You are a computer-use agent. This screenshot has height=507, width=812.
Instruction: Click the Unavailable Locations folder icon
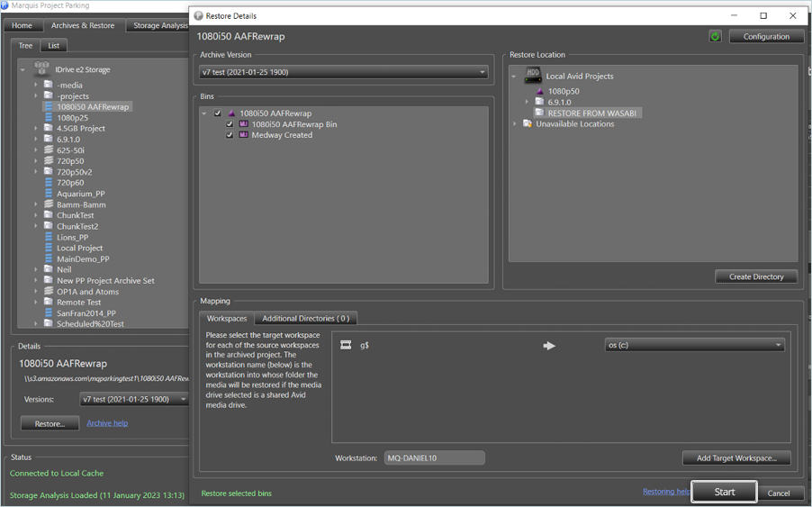[528, 124]
